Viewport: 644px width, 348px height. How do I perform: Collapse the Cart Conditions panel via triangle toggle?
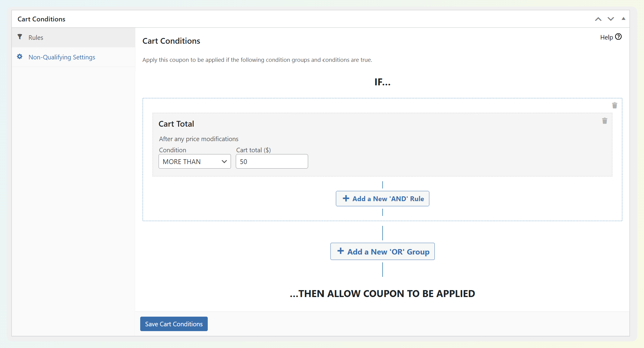[623, 19]
